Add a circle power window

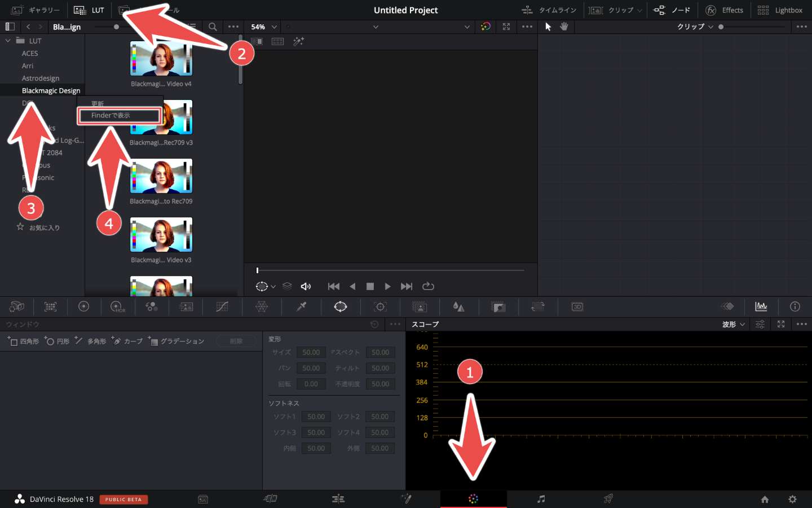pos(56,341)
